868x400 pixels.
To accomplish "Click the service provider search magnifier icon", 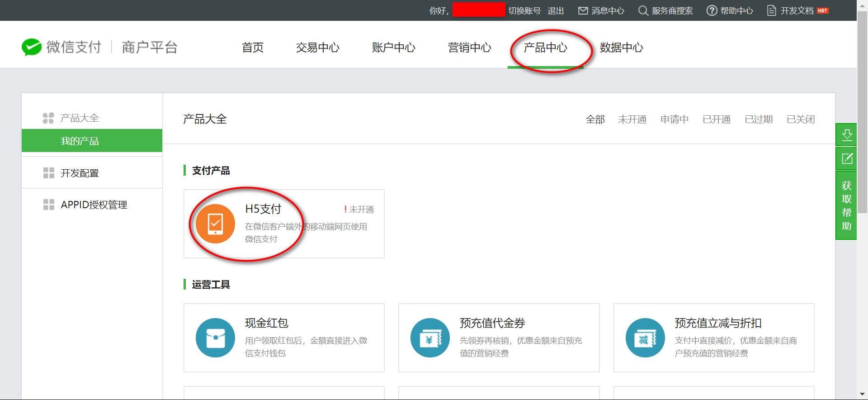I will point(643,10).
